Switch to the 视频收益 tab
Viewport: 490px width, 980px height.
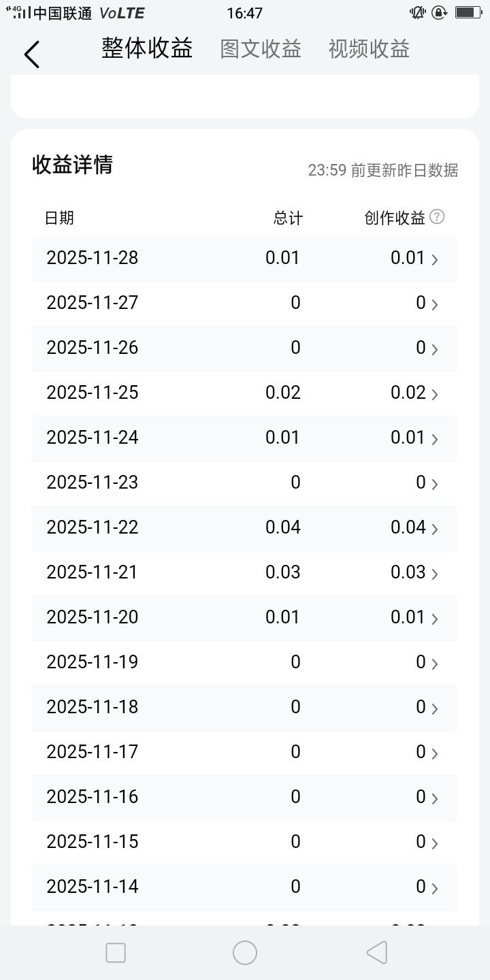(x=369, y=49)
